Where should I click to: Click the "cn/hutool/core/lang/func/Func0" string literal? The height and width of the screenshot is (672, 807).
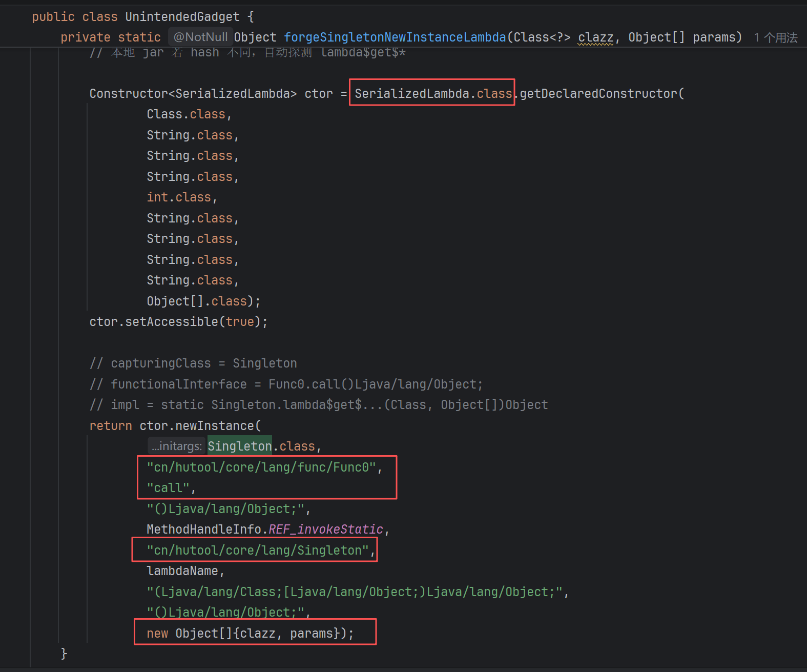(x=261, y=467)
